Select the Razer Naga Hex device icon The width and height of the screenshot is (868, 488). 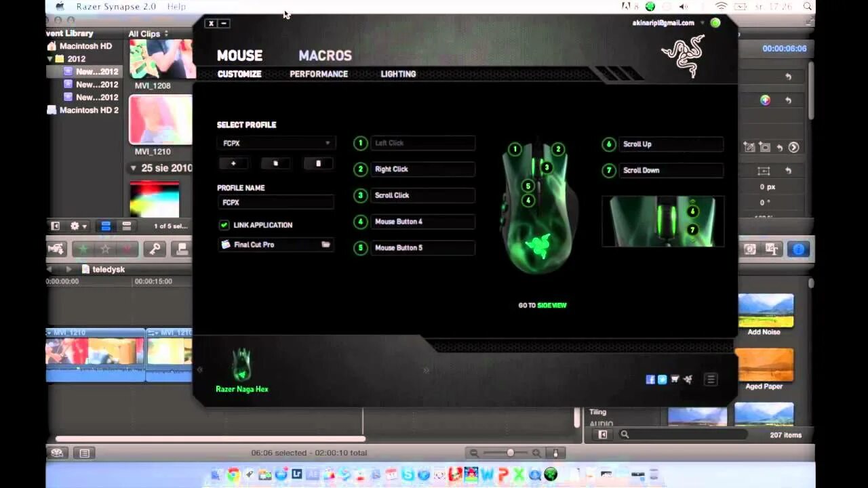click(242, 365)
